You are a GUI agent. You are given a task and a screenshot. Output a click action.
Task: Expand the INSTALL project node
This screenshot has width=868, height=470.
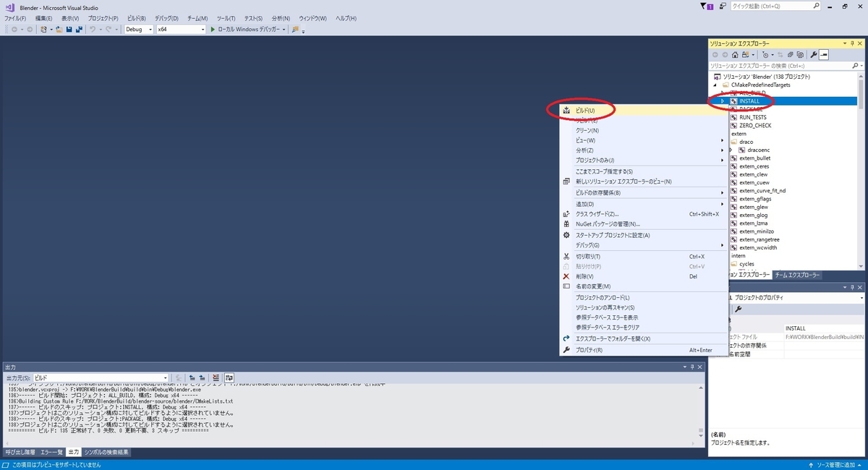pos(723,101)
